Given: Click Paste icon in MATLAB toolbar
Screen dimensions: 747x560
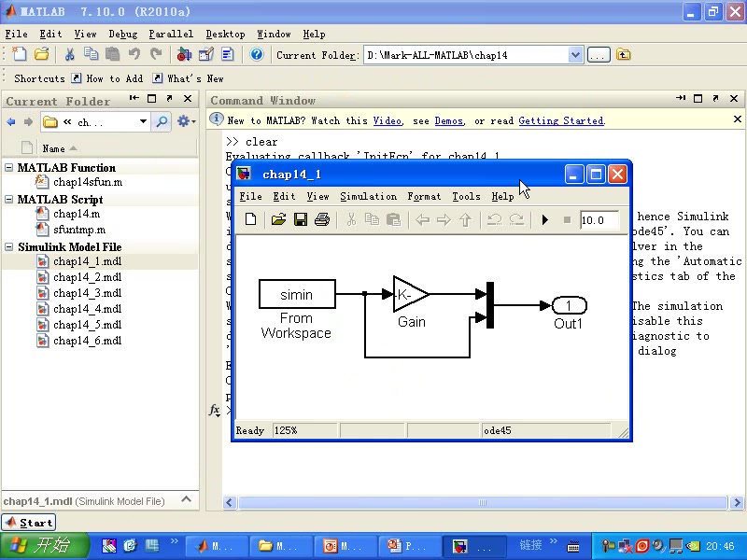Looking at the screenshot, I should click(112, 54).
